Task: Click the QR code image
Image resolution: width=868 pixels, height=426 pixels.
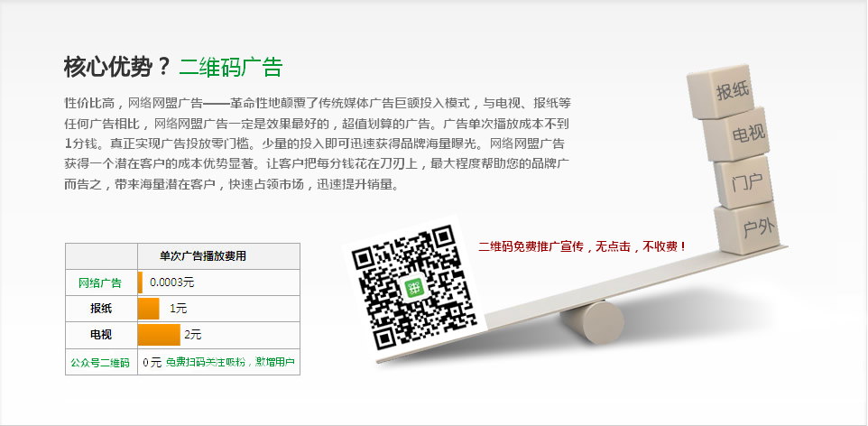Action: pos(414,287)
